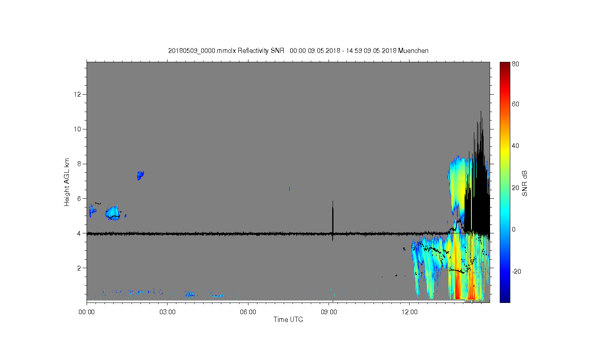Click the colorbar value '60'

pos(516,104)
